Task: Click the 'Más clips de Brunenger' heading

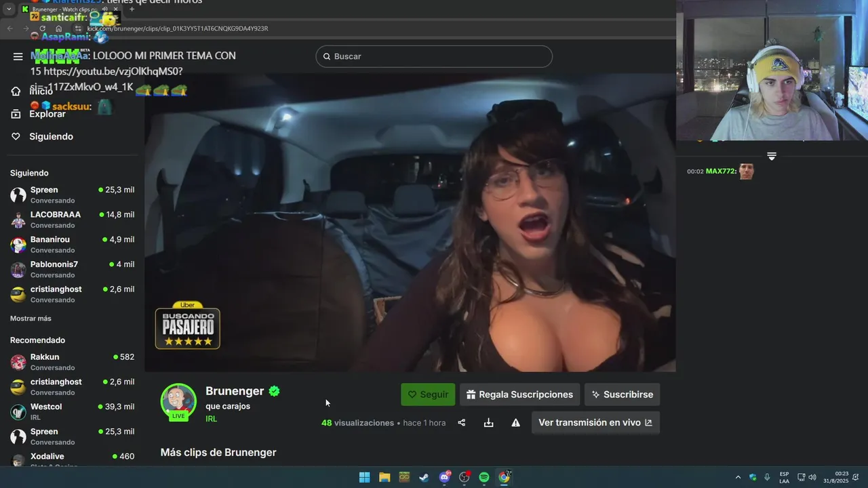Action: 218,452
